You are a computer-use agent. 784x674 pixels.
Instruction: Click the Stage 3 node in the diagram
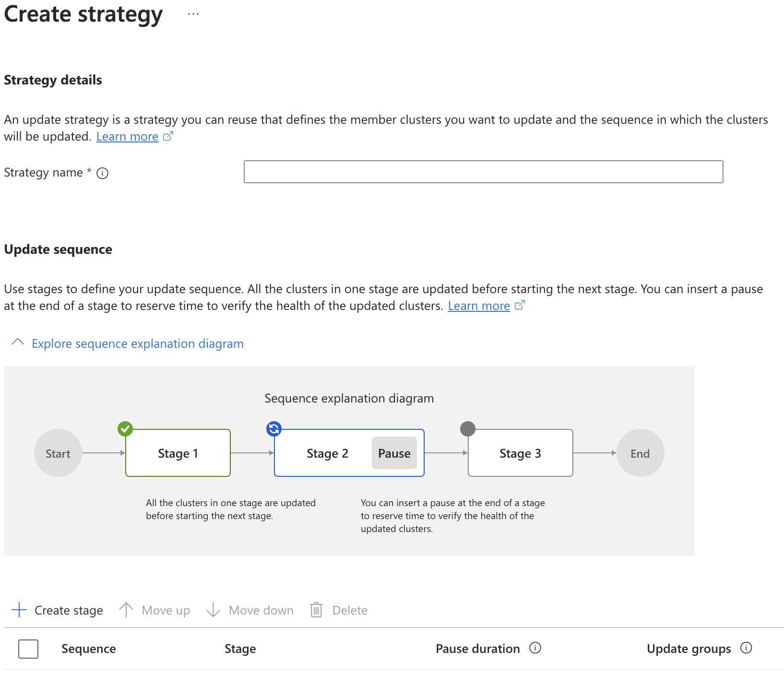[x=520, y=453]
